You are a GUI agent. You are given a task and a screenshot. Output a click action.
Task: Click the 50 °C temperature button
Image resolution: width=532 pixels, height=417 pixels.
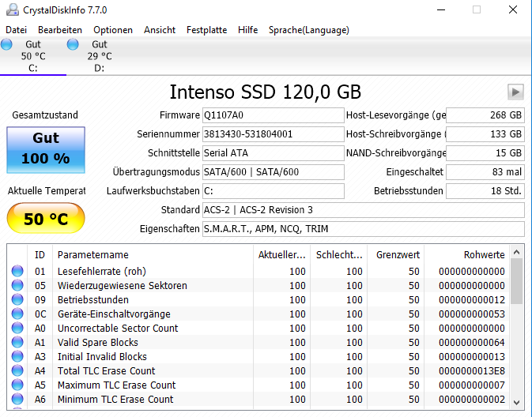[46, 218]
